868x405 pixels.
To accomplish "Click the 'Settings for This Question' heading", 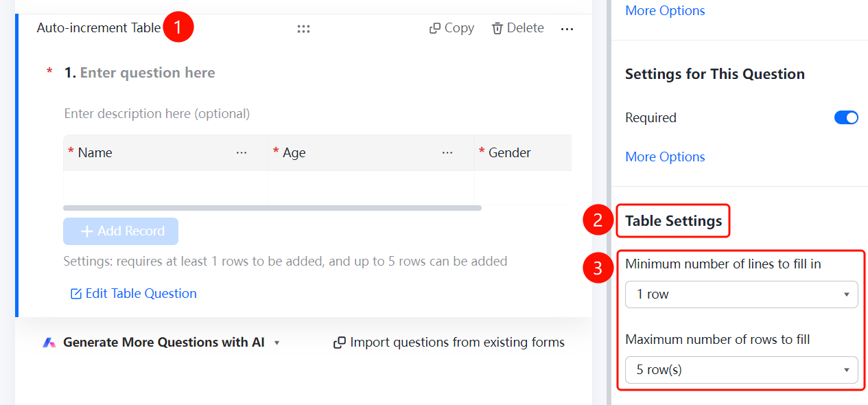I will tap(715, 74).
